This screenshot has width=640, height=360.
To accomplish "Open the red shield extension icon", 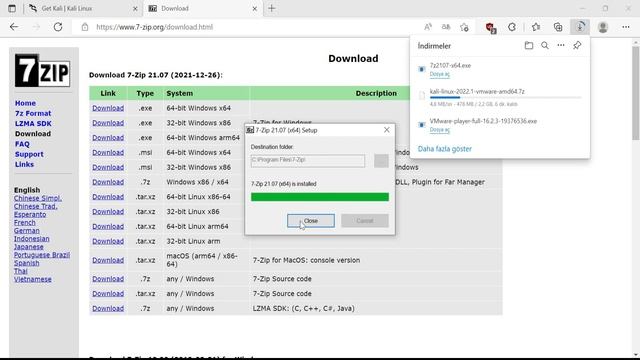I will 491,27.
